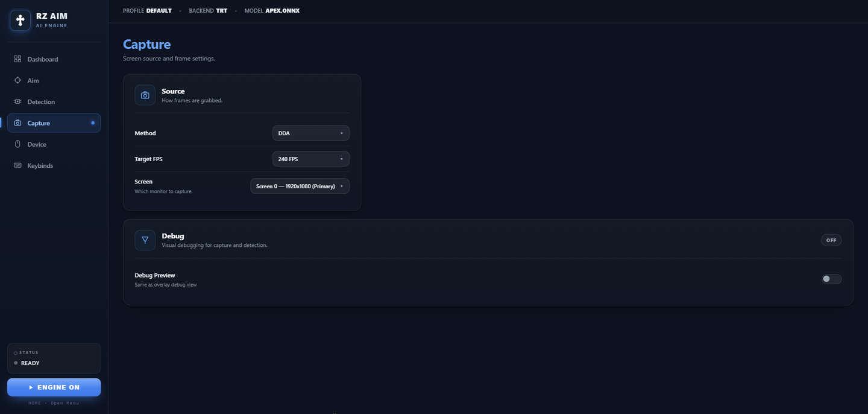868x414 pixels.
Task: Click the 'HOME - Open Menu' hint text
Action: pyautogui.click(x=54, y=403)
